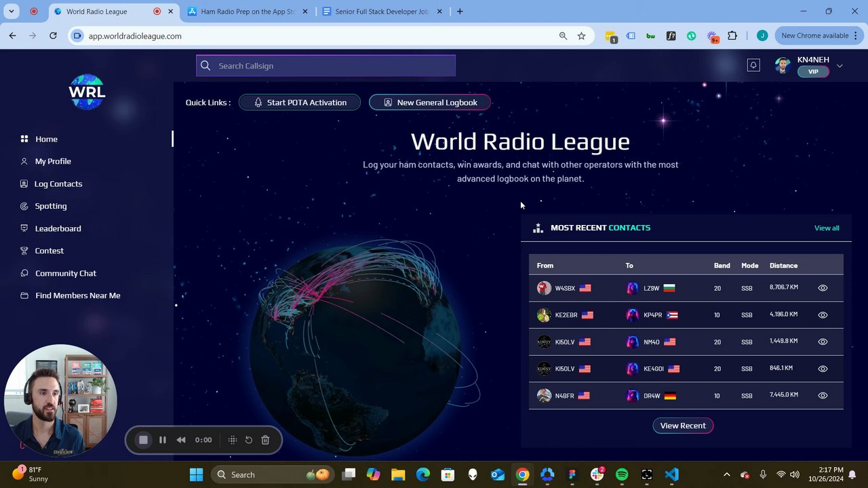Open the page zoom indicator
Image resolution: width=868 pixels, height=488 pixels.
pyautogui.click(x=563, y=36)
